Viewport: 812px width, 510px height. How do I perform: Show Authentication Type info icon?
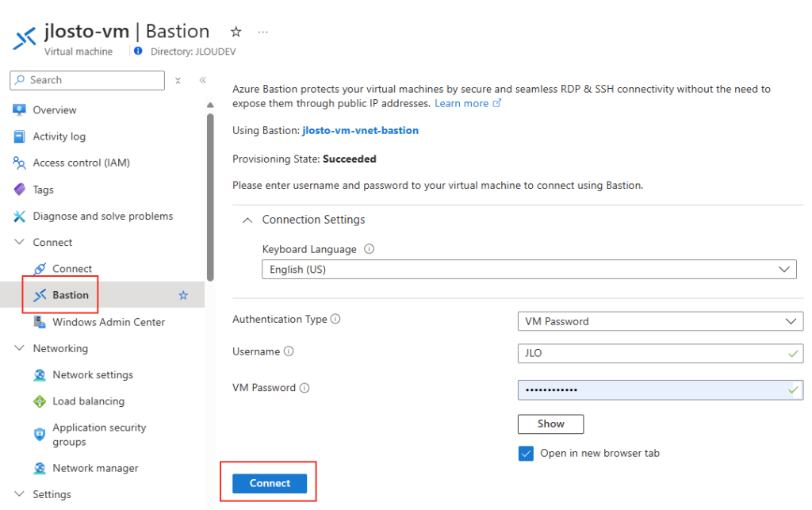(335, 319)
